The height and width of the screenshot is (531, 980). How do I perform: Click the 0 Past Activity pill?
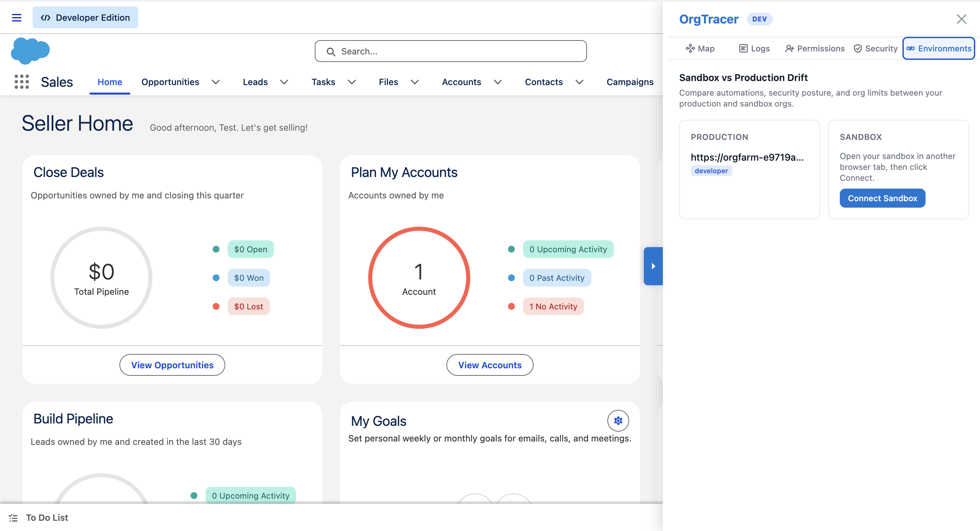[557, 278]
